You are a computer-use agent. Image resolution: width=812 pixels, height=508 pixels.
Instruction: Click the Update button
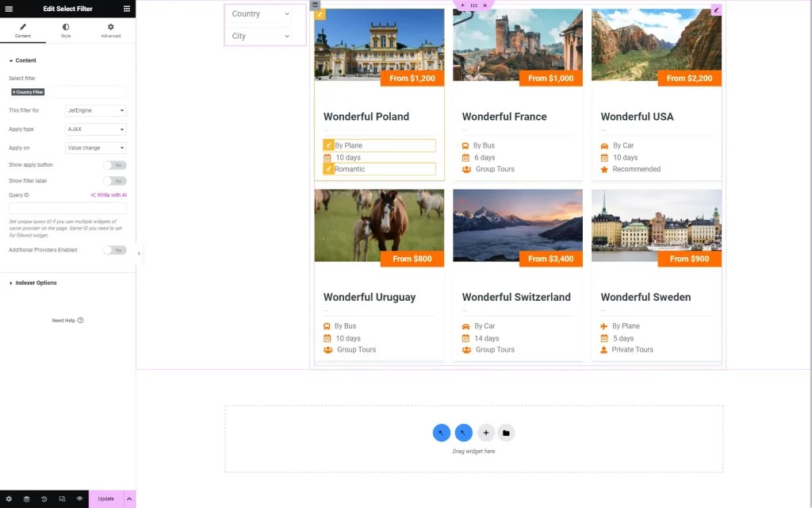pos(106,498)
